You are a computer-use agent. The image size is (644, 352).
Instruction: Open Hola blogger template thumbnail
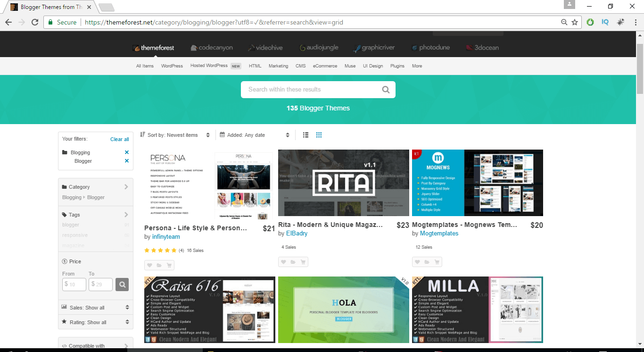coord(344,310)
